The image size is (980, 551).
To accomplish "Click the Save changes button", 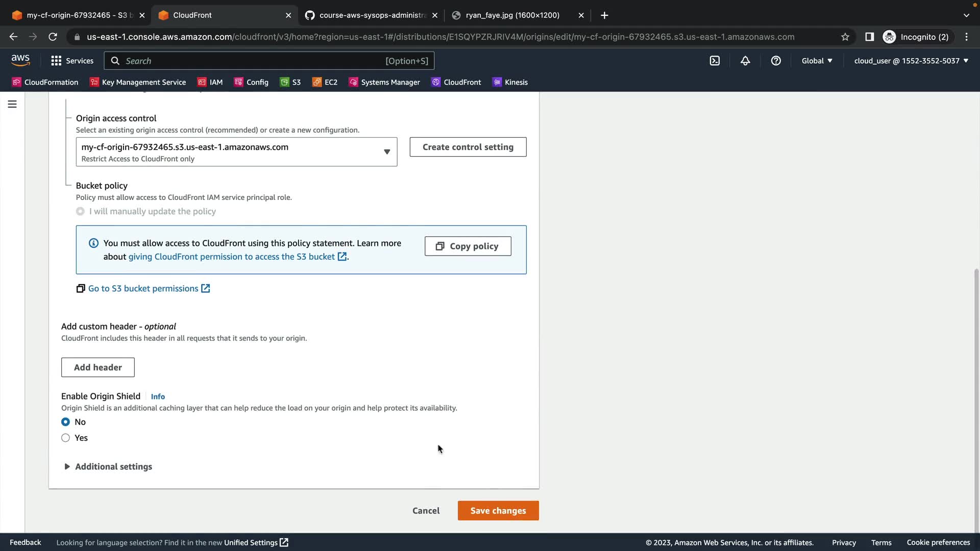I will (498, 511).
